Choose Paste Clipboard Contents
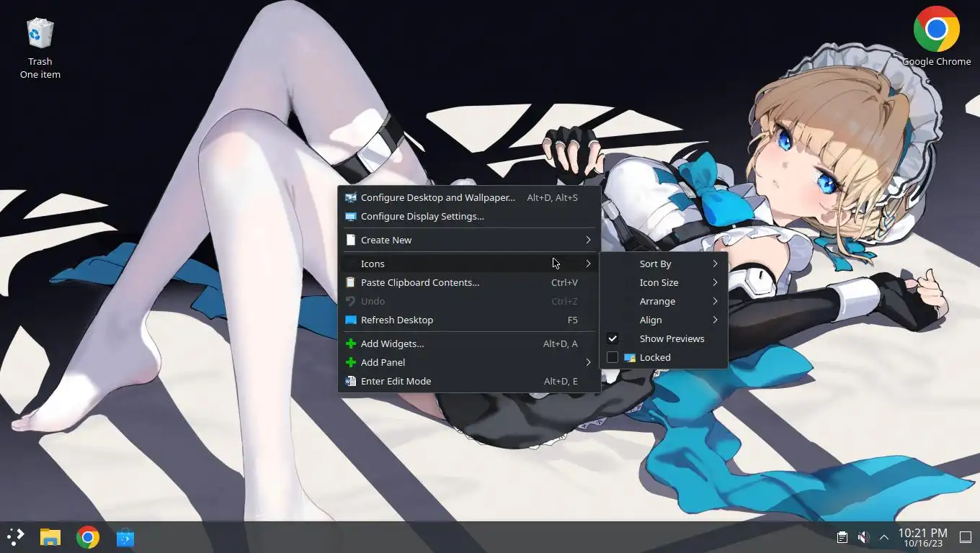This screenshot has width=980, height=553. click(x=469, y=282)
